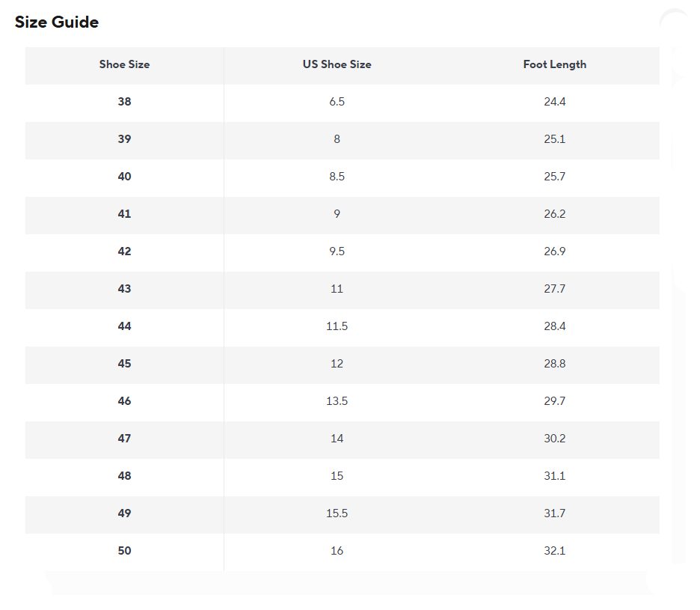700x610 pixels.
Task: Click the Size Guide heading
Action: coord(57,22)
